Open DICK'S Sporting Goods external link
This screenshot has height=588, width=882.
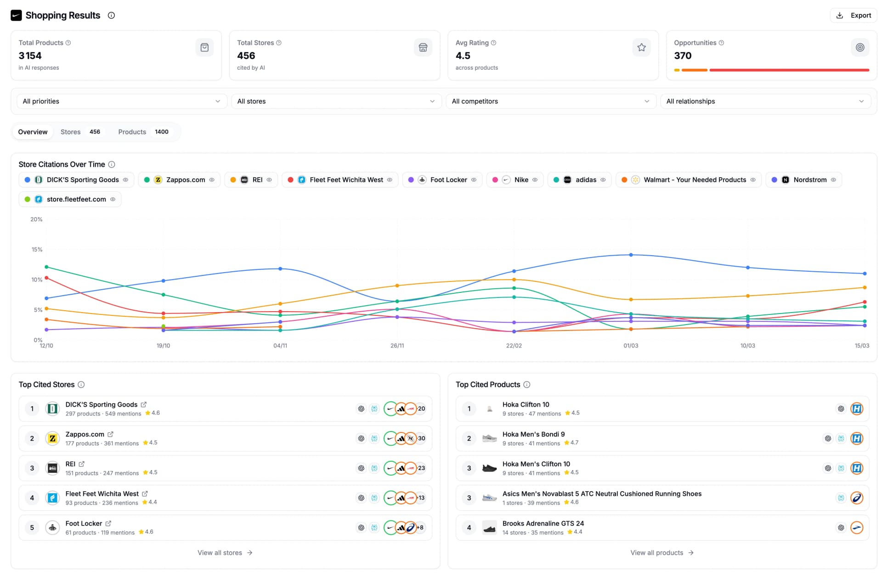click(144, 404)
